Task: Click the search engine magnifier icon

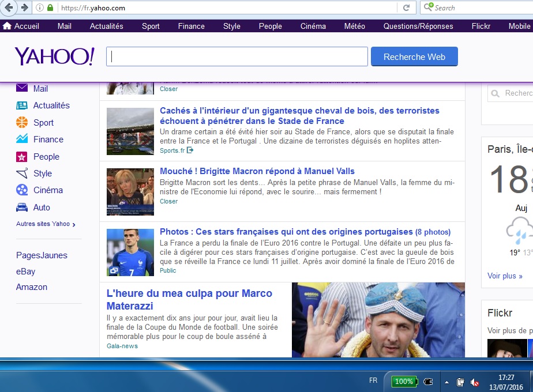Action: coord(428,7)
